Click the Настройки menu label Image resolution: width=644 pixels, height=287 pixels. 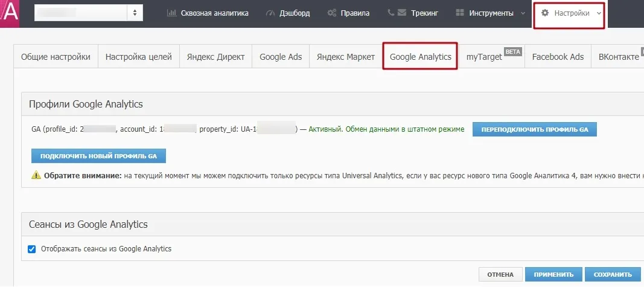point(572,13)
